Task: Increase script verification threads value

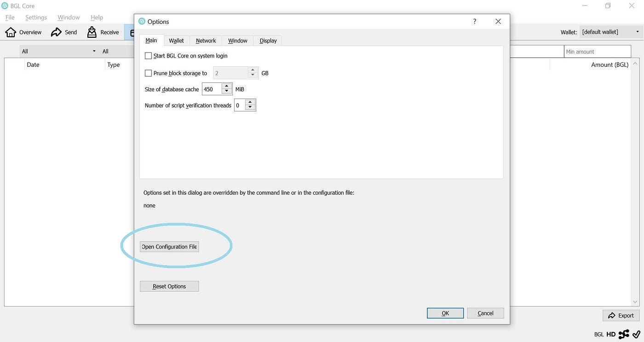Action: coord(250,103)
